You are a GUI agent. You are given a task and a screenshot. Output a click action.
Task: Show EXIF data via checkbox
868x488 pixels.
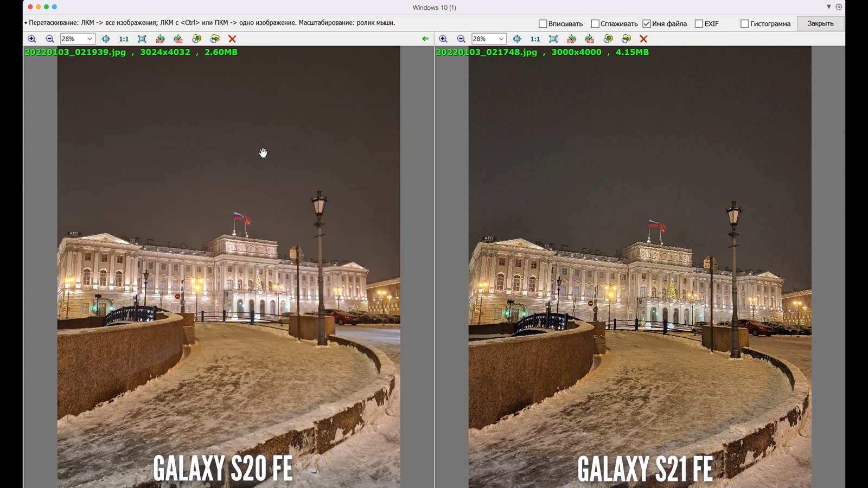699,24
